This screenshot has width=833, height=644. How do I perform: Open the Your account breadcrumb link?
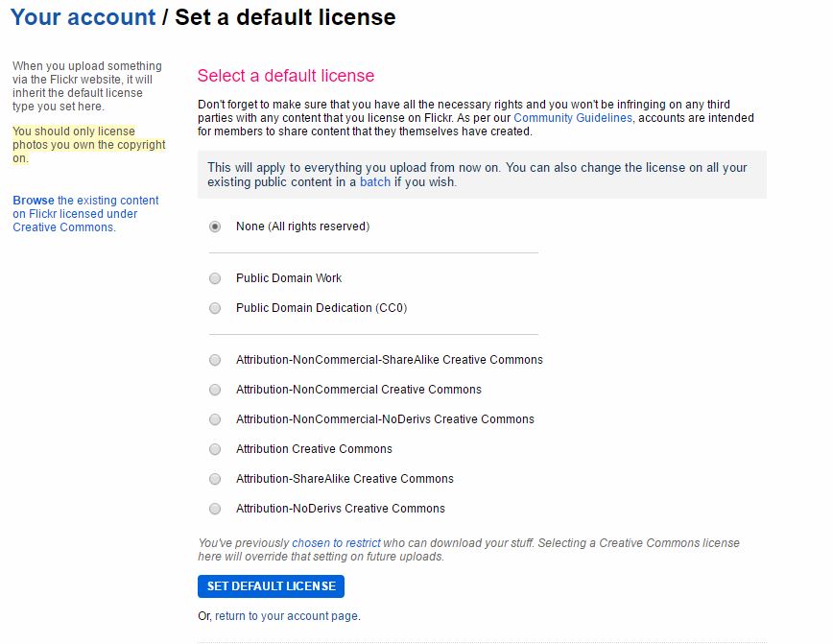point(83,17)
